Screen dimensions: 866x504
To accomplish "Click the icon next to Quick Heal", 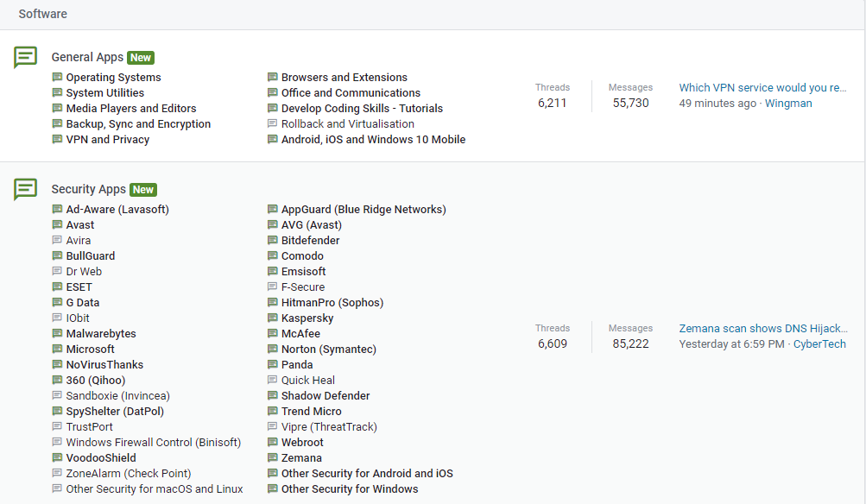I will click(273, 381).
